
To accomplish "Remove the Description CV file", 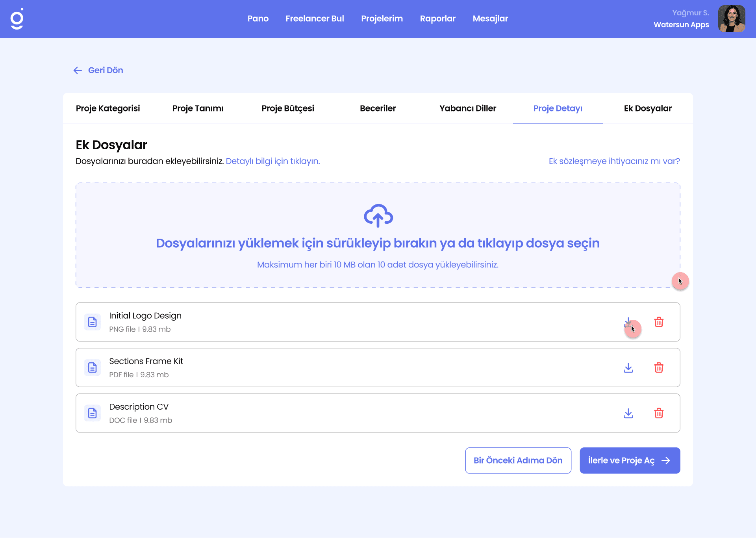I will point(659,413).
